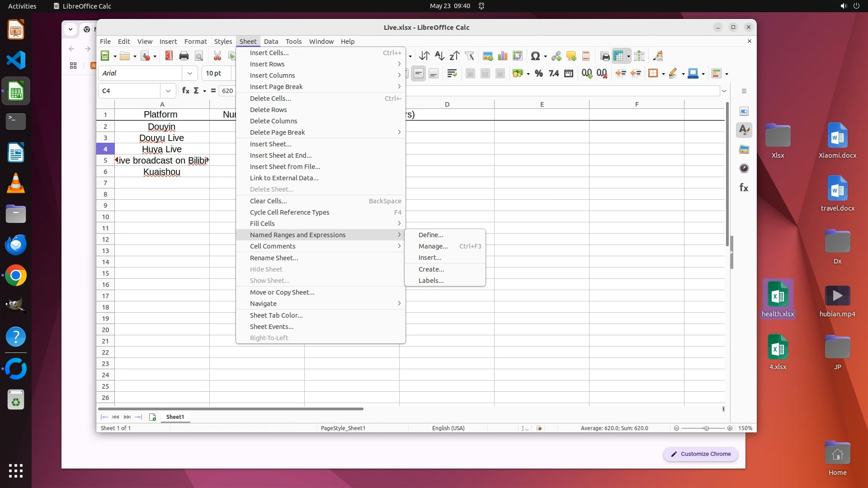This screenshot has width=868, height=488.
Task: Open the Navigator sidebar panel
Action: 744,169
